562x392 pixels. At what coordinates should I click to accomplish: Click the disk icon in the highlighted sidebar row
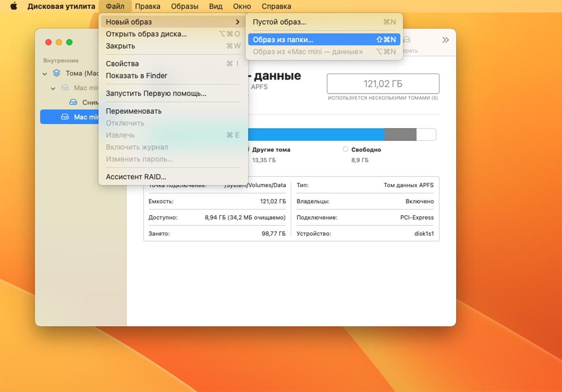pyautogui.click(x=65, y=117)
